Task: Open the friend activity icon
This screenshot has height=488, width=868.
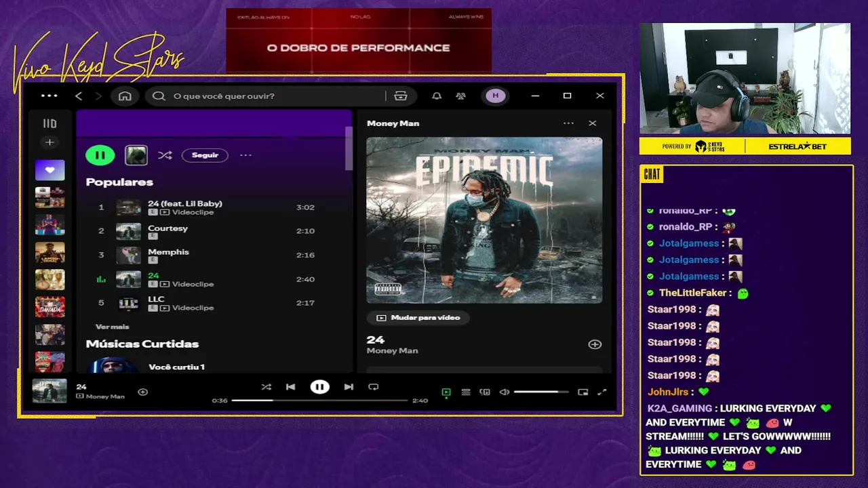Action: point(461,96)
